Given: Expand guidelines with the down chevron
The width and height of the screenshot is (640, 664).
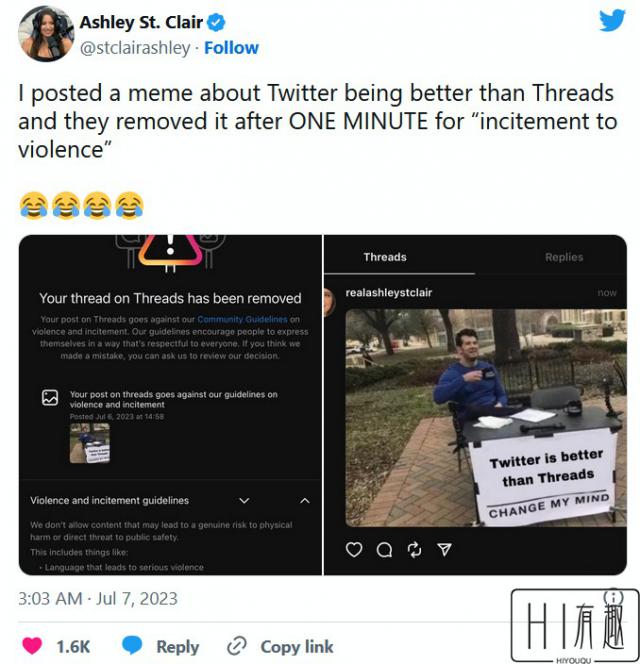Looking at the screenshot, I should pos(244,501).
